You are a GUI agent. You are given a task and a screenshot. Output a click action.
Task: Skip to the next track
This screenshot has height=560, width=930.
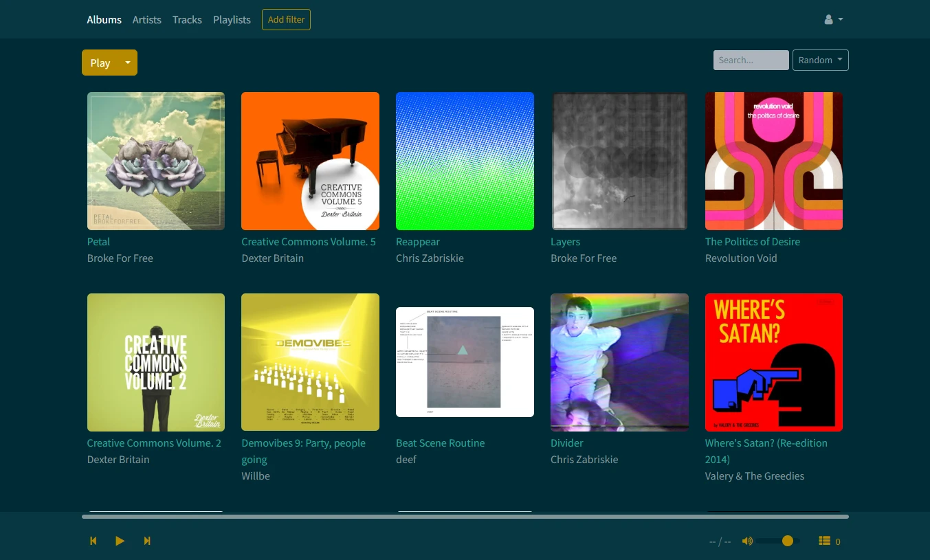pos(147,541)
